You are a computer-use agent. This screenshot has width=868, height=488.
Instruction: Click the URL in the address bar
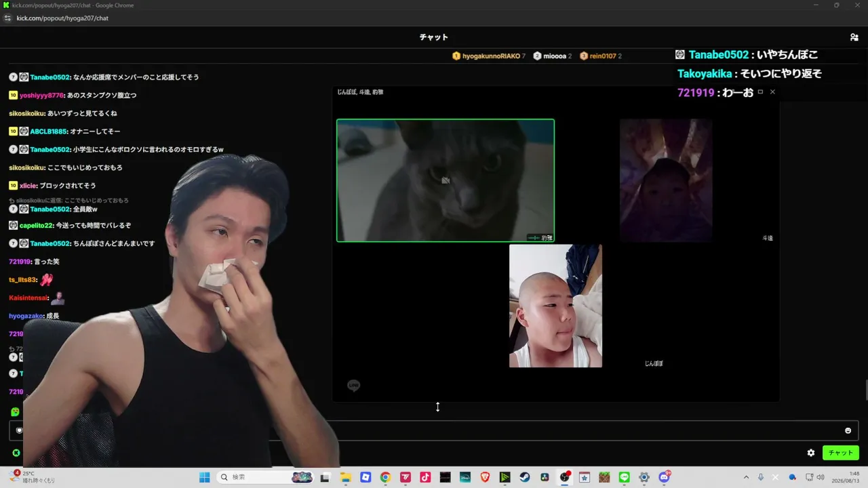coord(62,18)
